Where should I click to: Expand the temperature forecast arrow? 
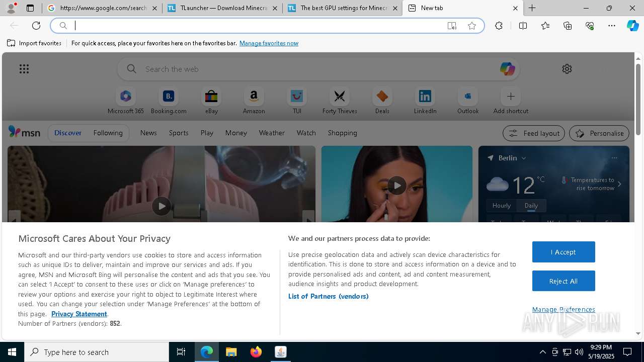point(619,184)
